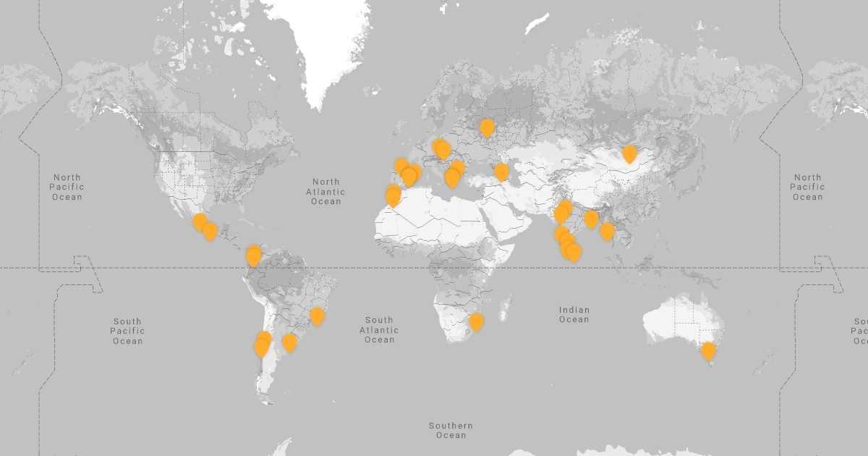Select the orange pin in eastern Turkey
The width and height of the screenshot is (868, 456).
coord(501,172)
